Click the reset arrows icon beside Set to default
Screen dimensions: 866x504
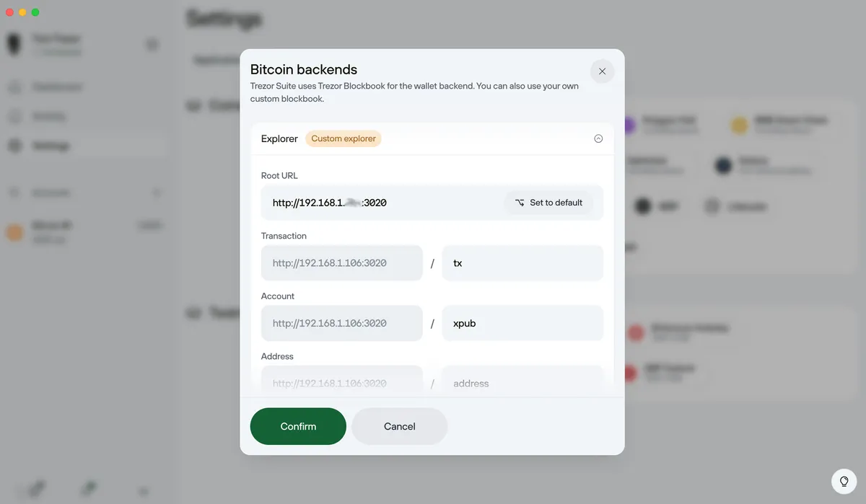(x=520, y=203)
